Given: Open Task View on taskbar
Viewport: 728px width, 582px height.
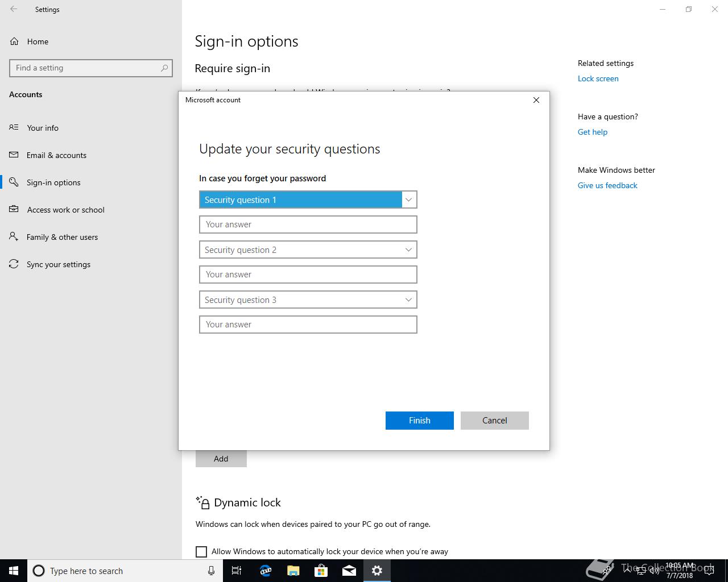Looking at the screenshot, I should (237, 571).
